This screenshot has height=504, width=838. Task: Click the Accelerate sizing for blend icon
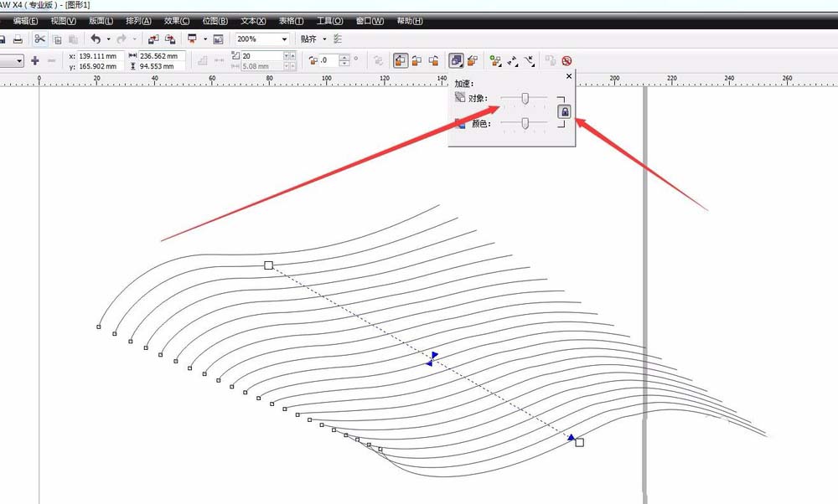473,60
